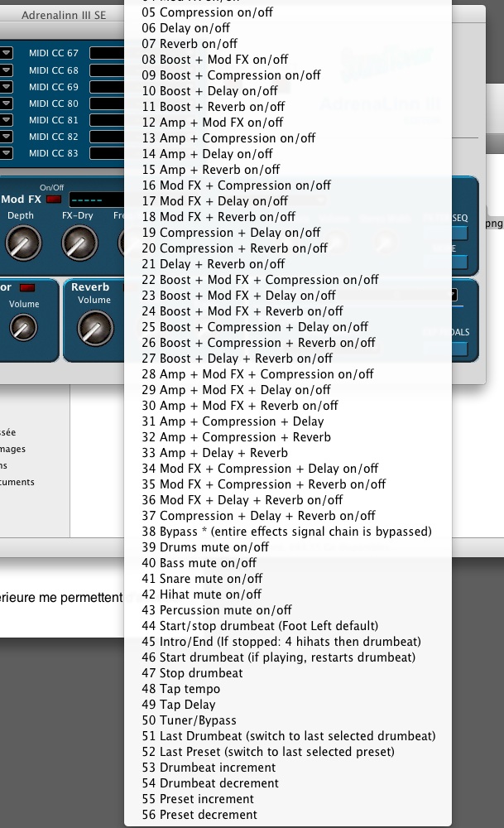The image size is (504, 828).
Task: Click the MIDI CC 67 value field
Action: 107,53
